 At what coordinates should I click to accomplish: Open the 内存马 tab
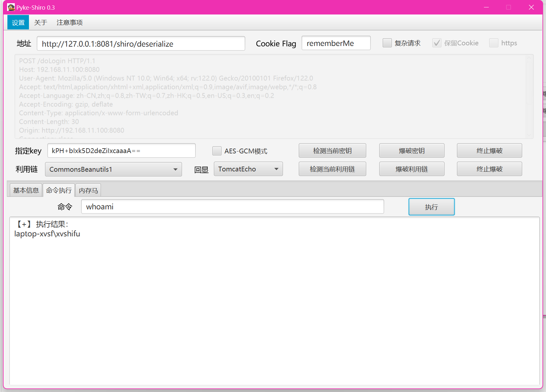88,190
